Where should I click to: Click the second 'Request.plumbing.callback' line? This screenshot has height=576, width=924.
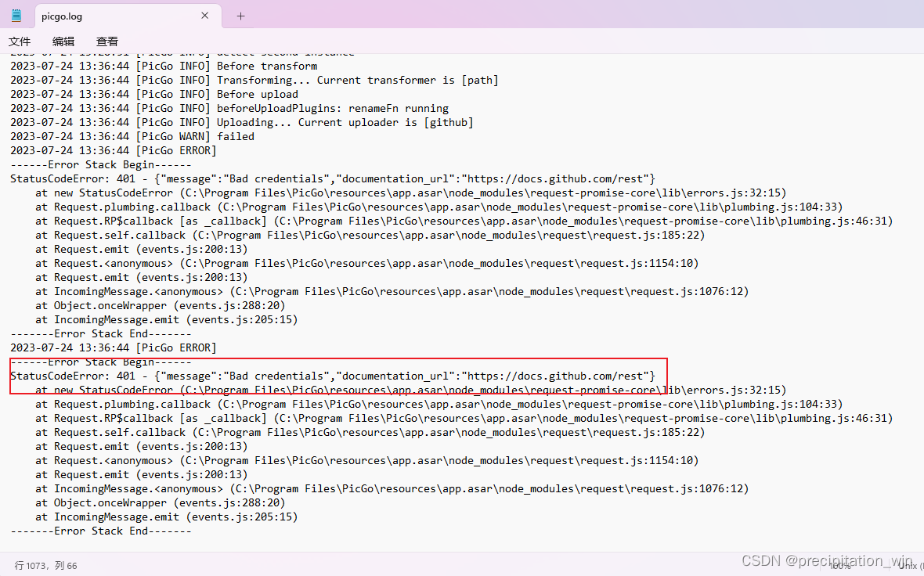pos(439,405)
